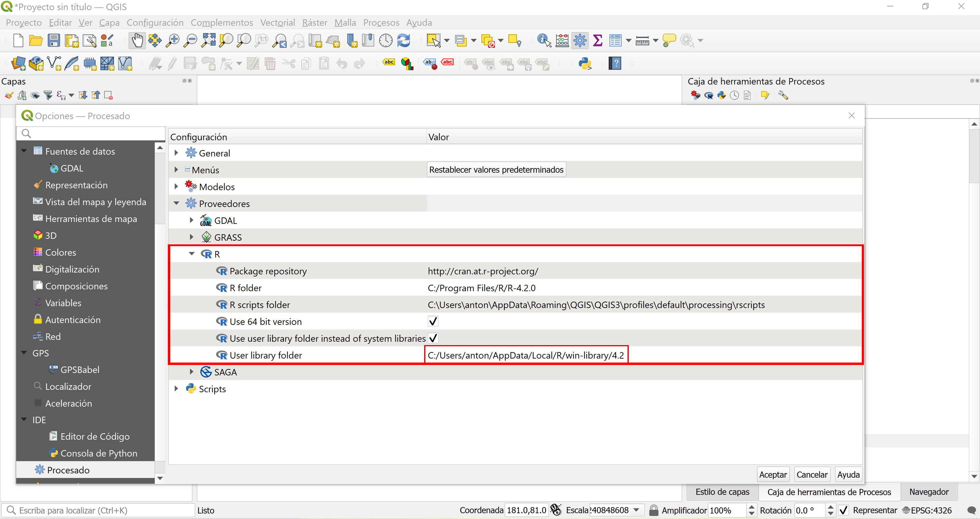Expand the GRASS provider settings
The width and height of the screenshot is (980, 519).
(x=192, y=237)
